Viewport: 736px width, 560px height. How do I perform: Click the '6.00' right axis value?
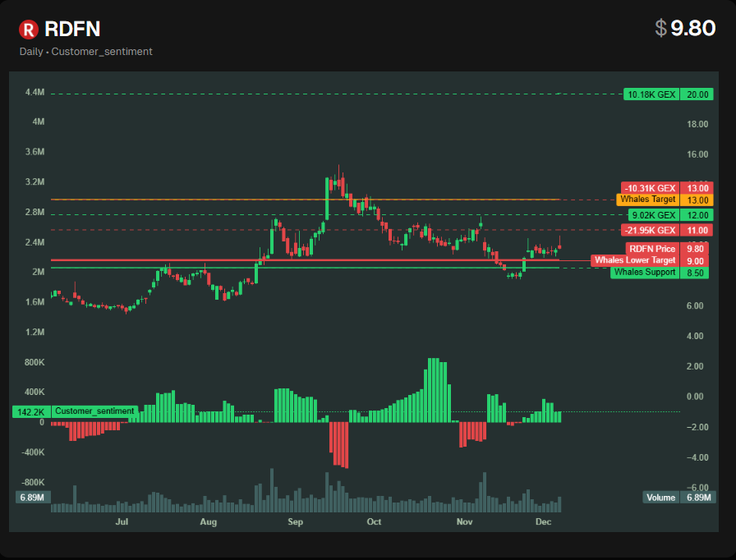pyautogui.click(x=695, y=305)
